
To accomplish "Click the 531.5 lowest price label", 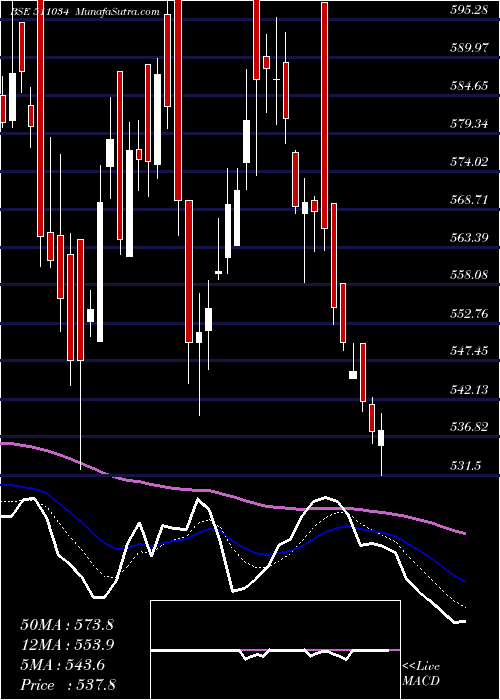I will (465, 466).
